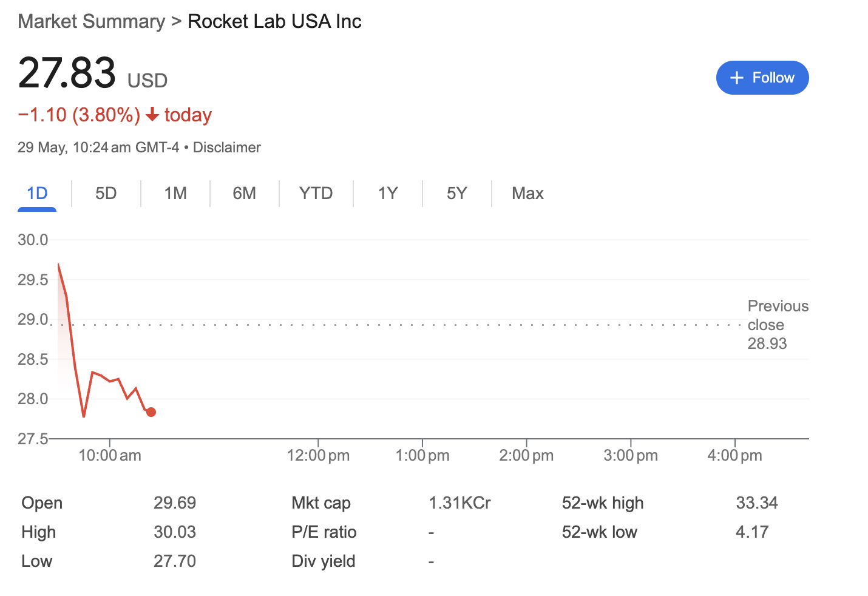Open the Max range tab
868x596 pixels.
pos(527,193)
